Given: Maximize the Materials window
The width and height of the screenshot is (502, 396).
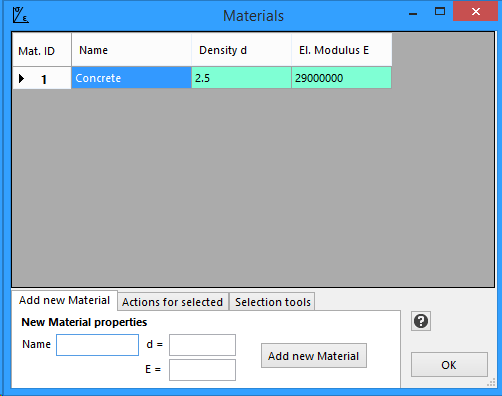Looking at the screenshot, I should coord(440,12).
